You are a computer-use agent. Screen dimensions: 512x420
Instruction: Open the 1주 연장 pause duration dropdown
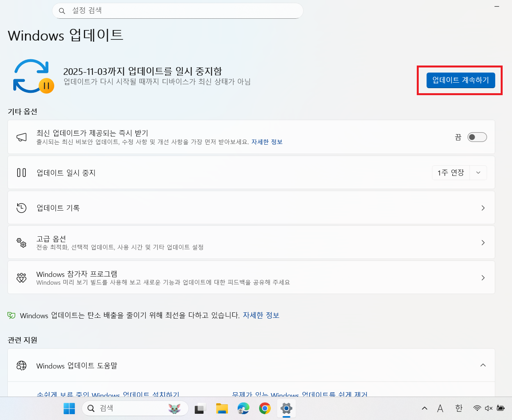tap(478, 172)
